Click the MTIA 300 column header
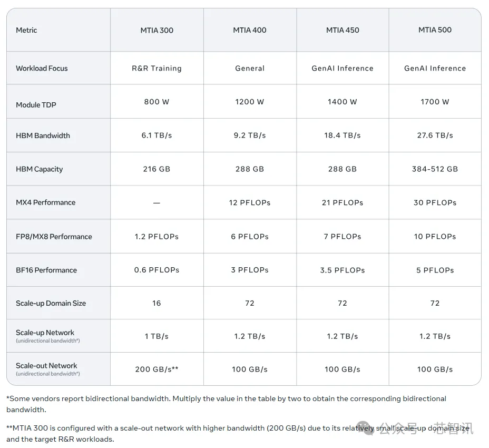Screen dimensions: 489x448 (157, 30)
